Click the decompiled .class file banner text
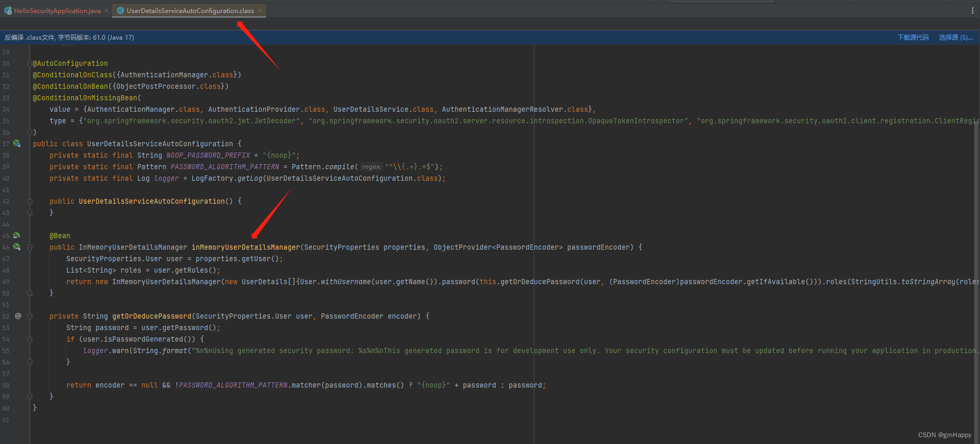Image resolution: width=980 pixels, height=444 pixels. click(x=69, y=38)
